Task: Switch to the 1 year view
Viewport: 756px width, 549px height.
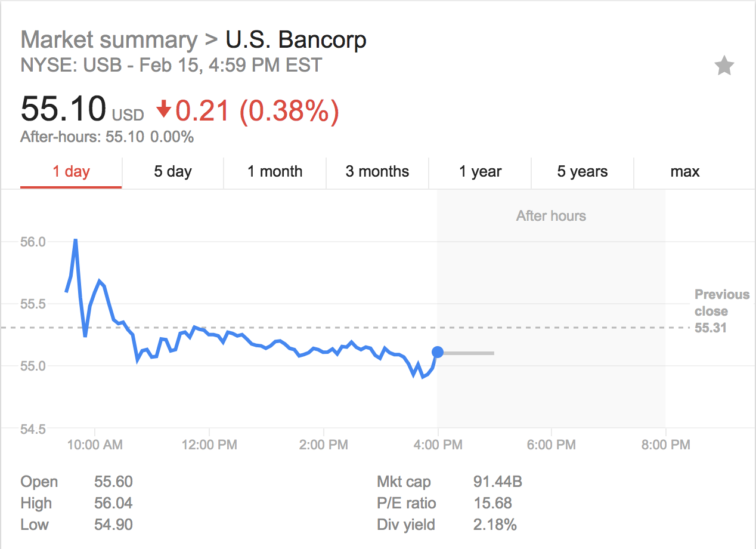Action: tap(480, 172)
